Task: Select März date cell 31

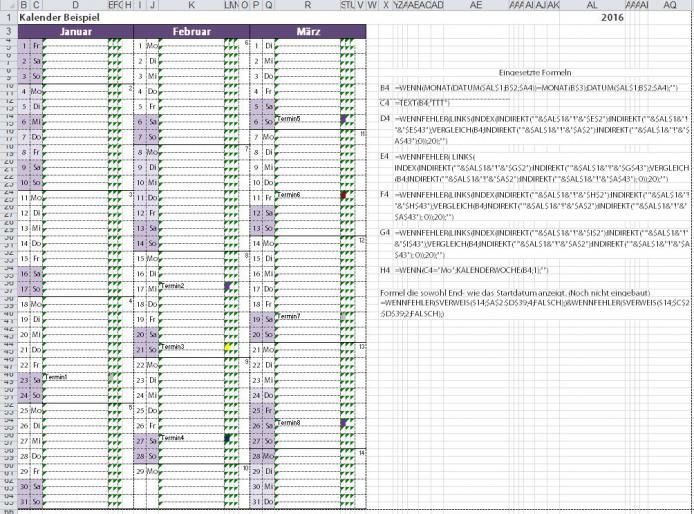Action: tap(256, 502)
